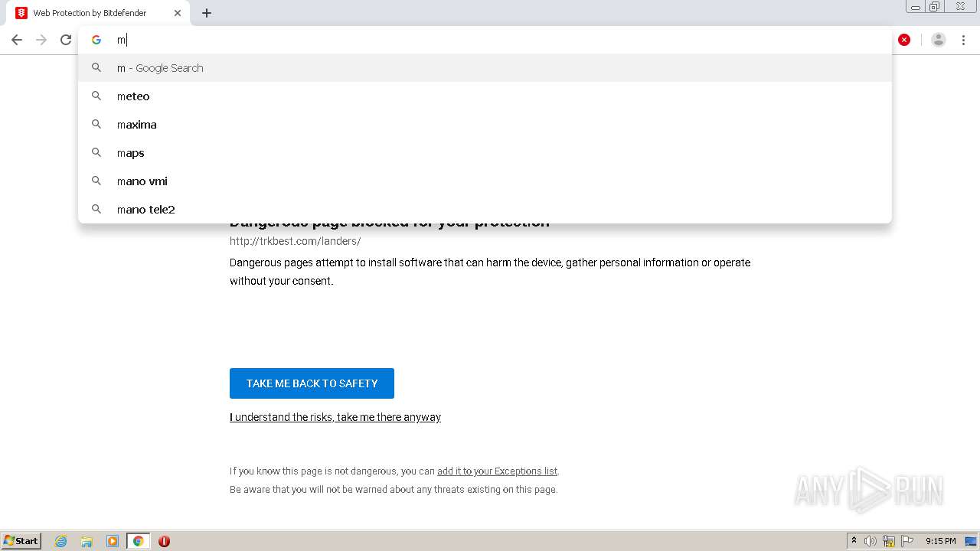Click 'I understand the risks, take me there anyway'
The height and width of the screenshot is (551, 980).
coord(335,417)
